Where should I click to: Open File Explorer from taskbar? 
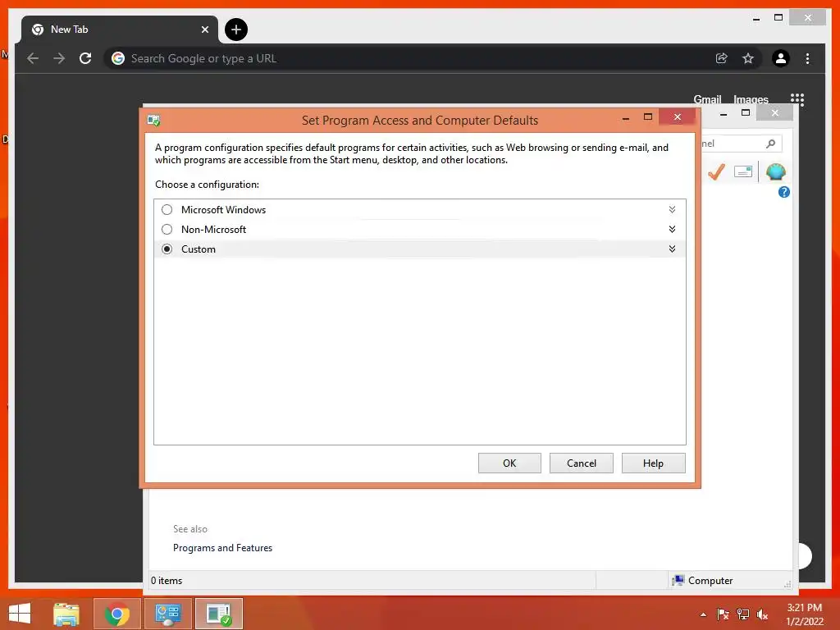pos(66,614)
